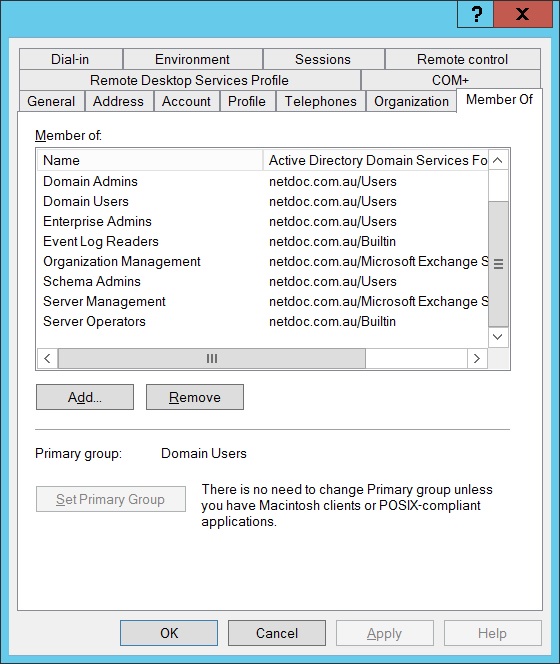Switch to the COM+ tab
The image size is (560, 664).
point(450,80)
